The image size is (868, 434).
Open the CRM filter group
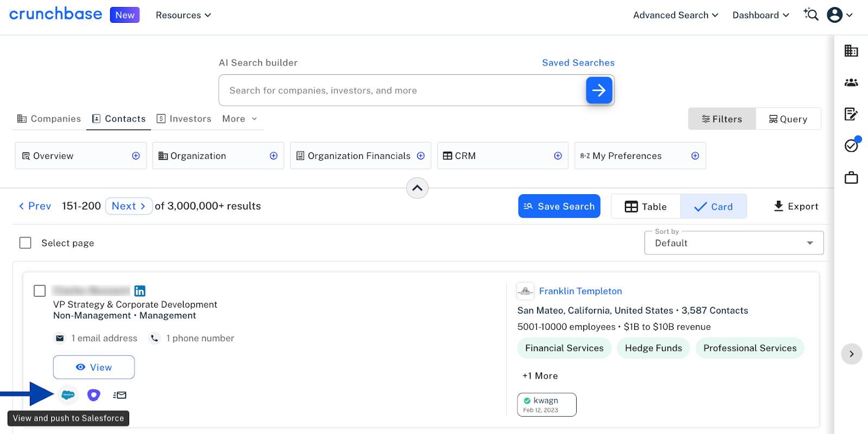[x=502, y=156]
